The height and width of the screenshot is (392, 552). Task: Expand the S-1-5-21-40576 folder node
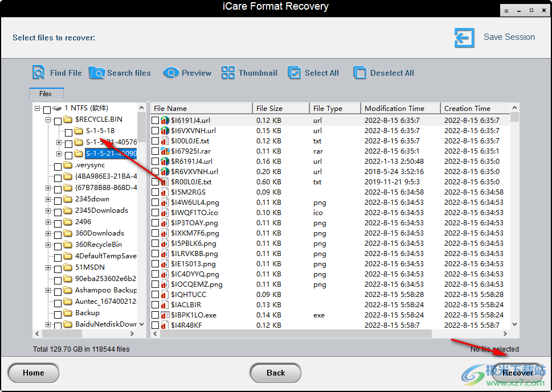[59, 142]
